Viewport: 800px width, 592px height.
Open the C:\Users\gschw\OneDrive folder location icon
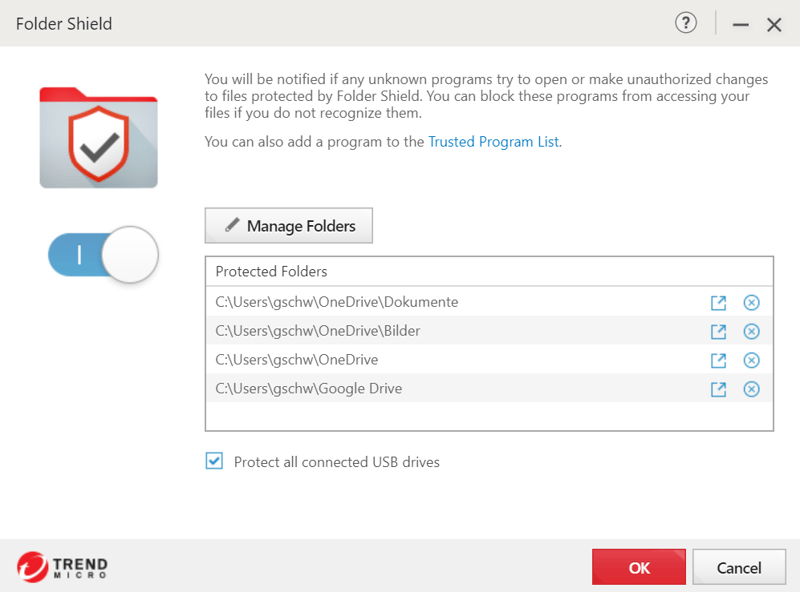[x=718, y=361]
